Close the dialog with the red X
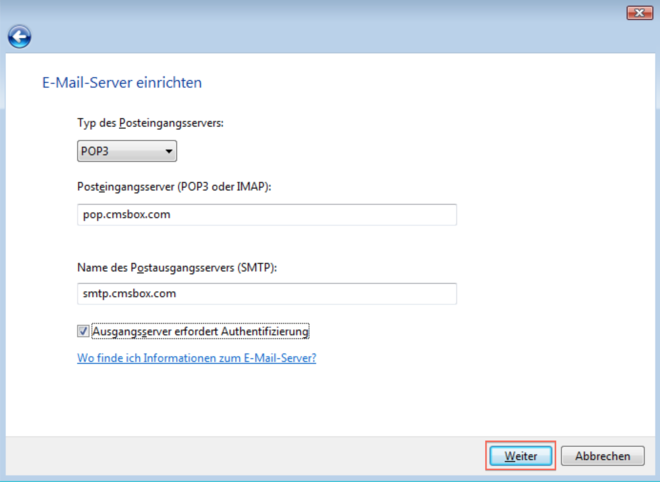 coord(639,12)
